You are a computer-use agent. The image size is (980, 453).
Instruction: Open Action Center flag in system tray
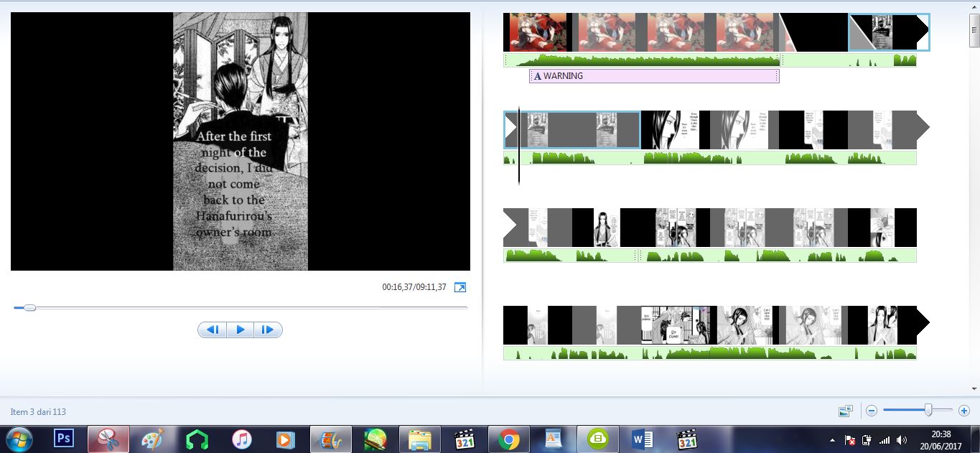[849, 439]
